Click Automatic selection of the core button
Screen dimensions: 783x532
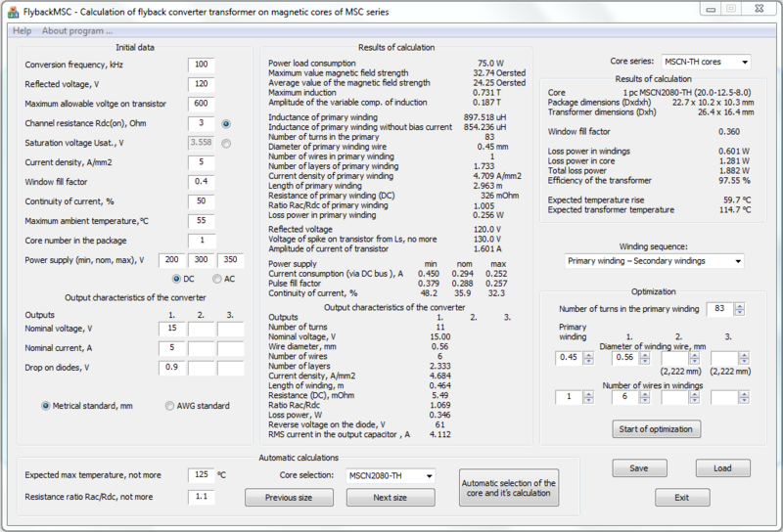pyautogui.click(x=508, y=488)
